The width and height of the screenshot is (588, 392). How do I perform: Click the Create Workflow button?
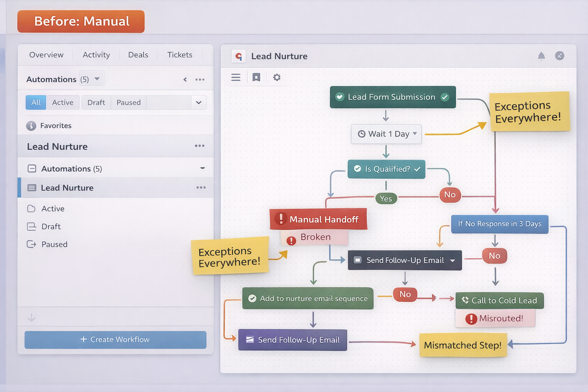pos(115,340)
